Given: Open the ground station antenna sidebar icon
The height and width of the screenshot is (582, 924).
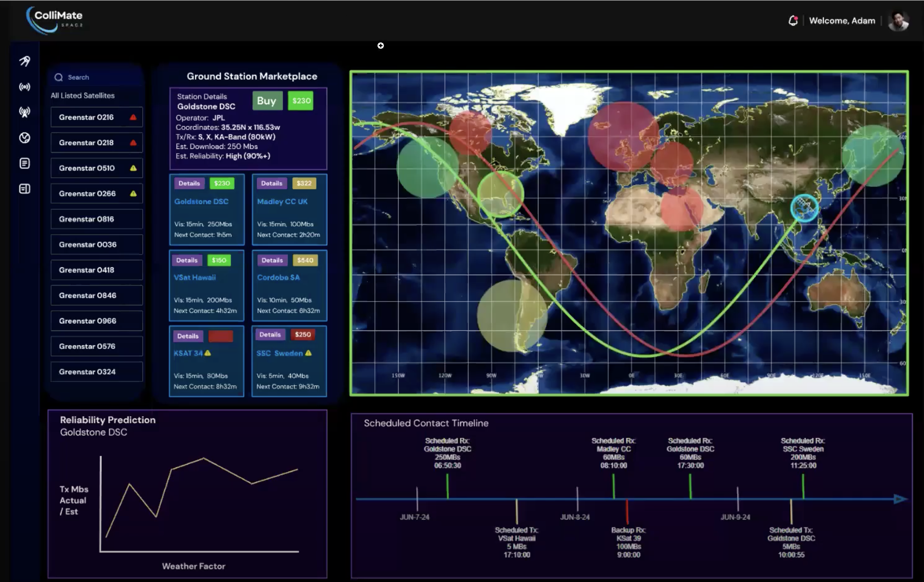Looking at the screenshot, I should pos(25,112).
